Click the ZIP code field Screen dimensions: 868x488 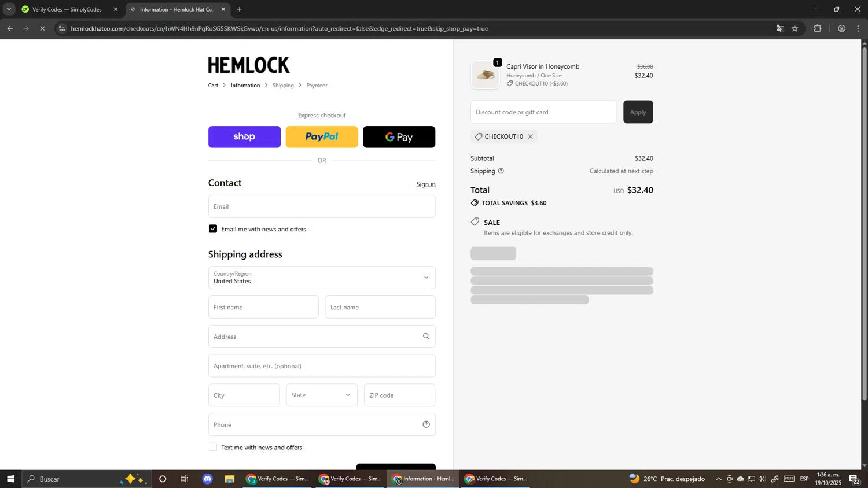click(x=399, y=395)
